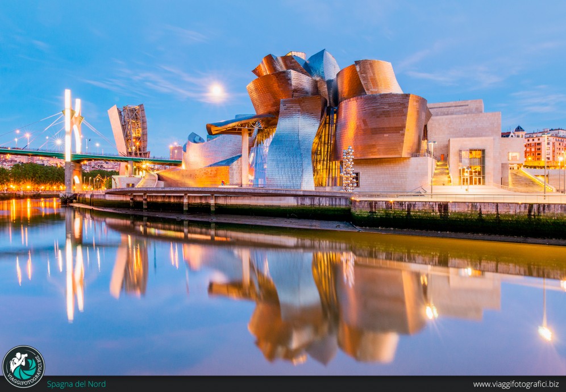Click the museum's reflection in the river
This screenshot has height=392, width=566.
pos(318,307)
